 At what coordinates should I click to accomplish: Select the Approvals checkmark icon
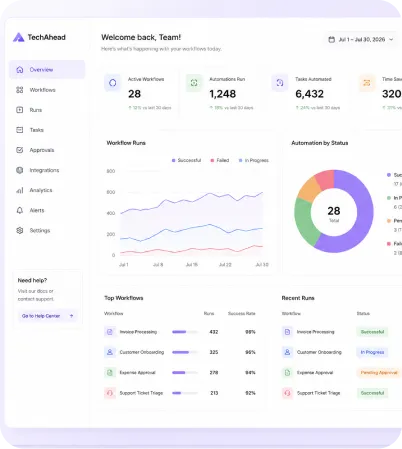coord(20,150)
